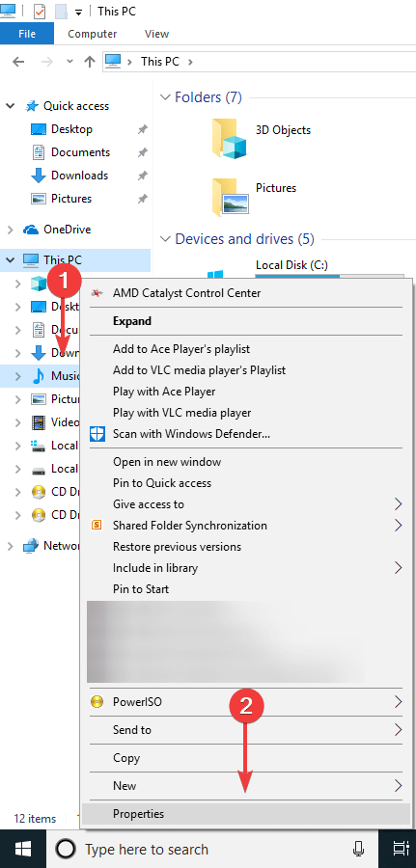Viewport: 416px width, 868px height.
Task: Open the Computer ribbon tab
Action: click(93, 34)
